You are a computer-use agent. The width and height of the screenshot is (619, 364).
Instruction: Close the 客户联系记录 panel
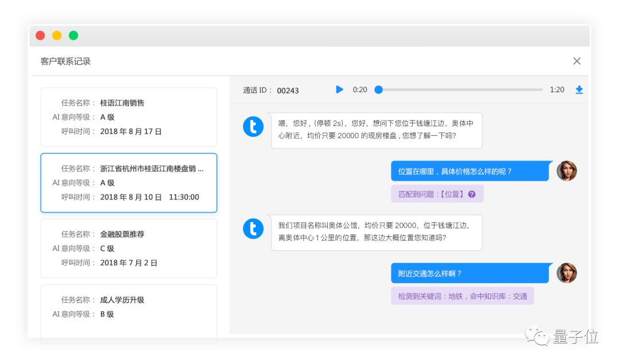(x=577, y=61)
